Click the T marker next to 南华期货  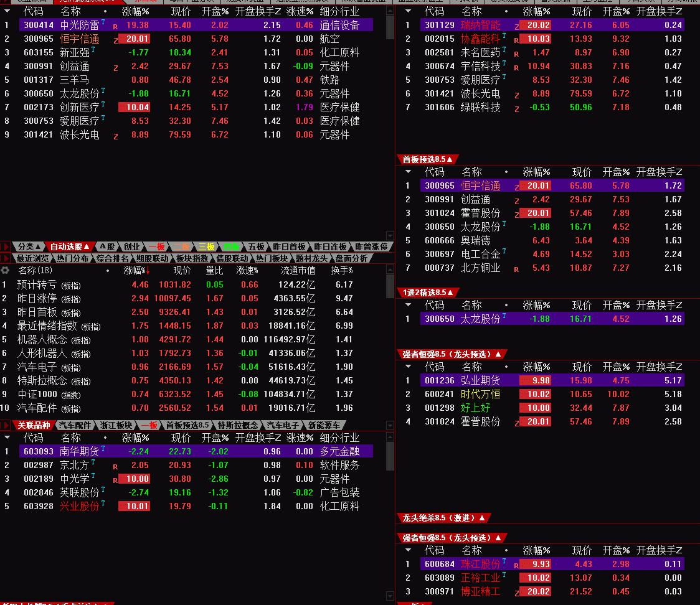(103, 448)
